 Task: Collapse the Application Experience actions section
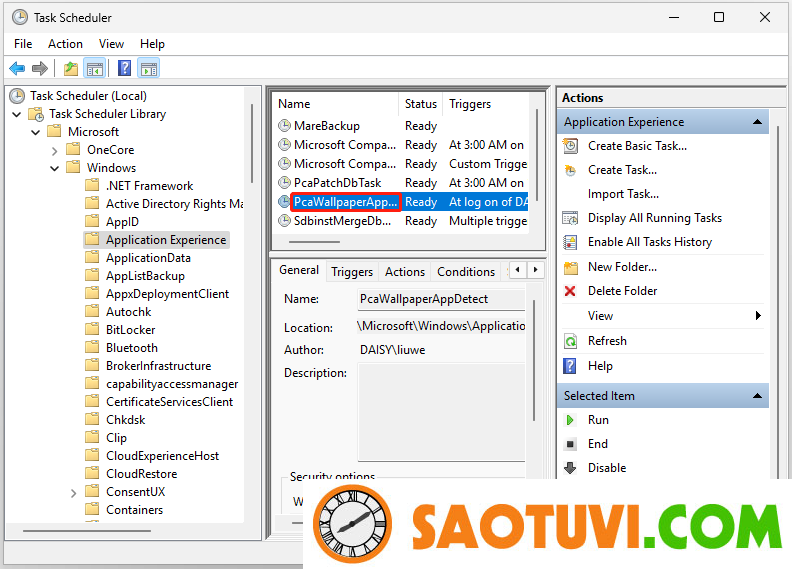pyautogui.click(x=757, y=122)
